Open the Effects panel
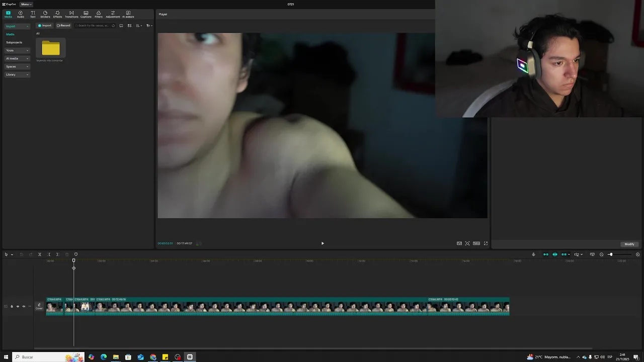 (57, 14)
